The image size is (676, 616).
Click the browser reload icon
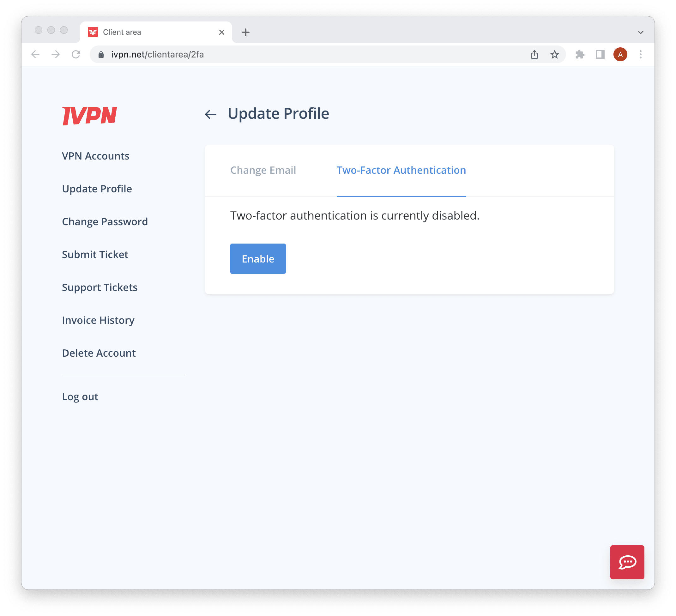[76, 54]
